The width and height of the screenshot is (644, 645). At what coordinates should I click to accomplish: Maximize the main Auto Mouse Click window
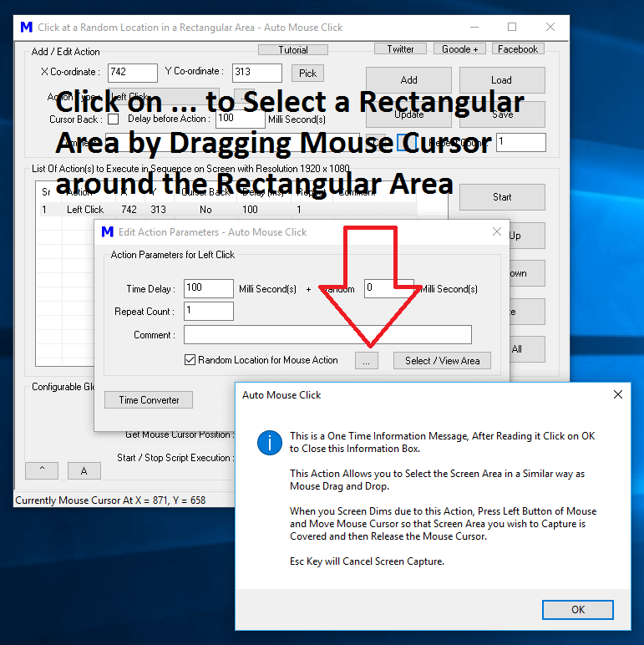tap(512, 27)
